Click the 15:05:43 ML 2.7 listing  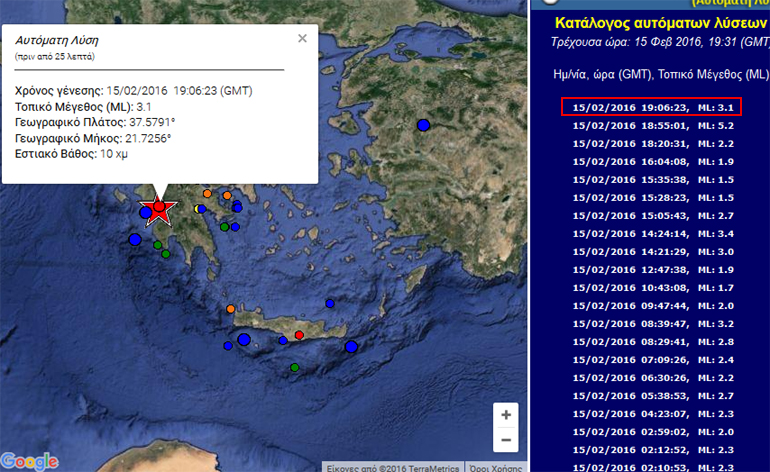[650, 216]
